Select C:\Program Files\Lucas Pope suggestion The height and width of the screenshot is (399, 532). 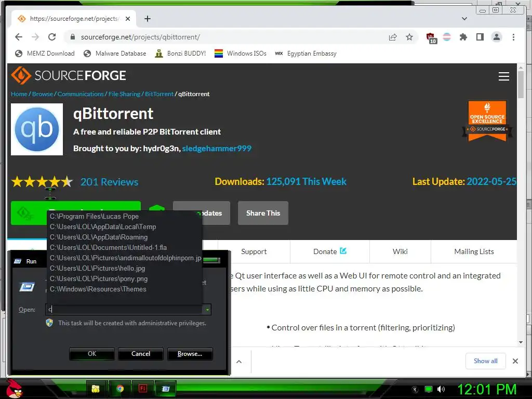[x=124, y=217]
